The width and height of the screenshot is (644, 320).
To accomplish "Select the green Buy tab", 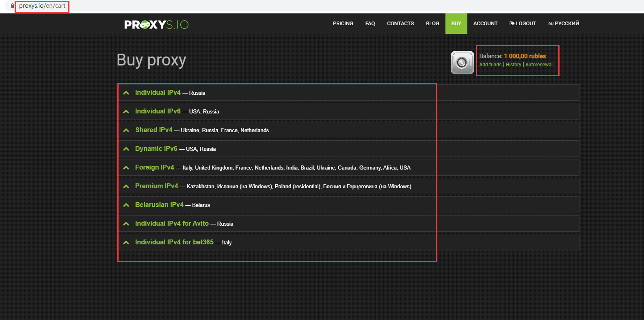I will (456, 24).
